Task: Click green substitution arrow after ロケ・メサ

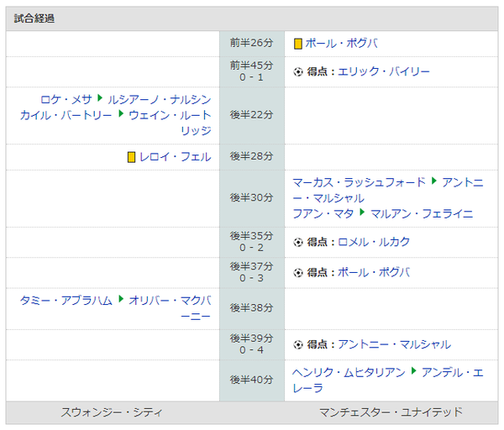Action: (x=100, y=97)
